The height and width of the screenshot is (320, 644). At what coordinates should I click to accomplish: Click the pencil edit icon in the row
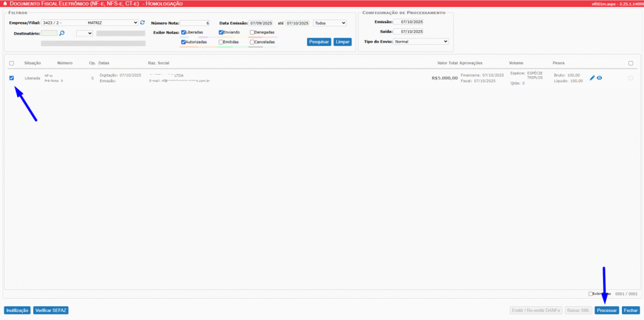click(592, 78)
